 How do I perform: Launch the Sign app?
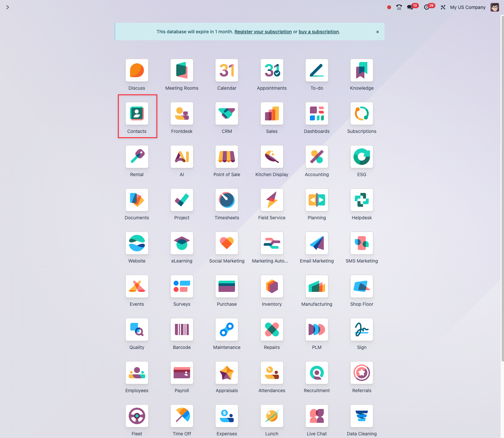362,329
